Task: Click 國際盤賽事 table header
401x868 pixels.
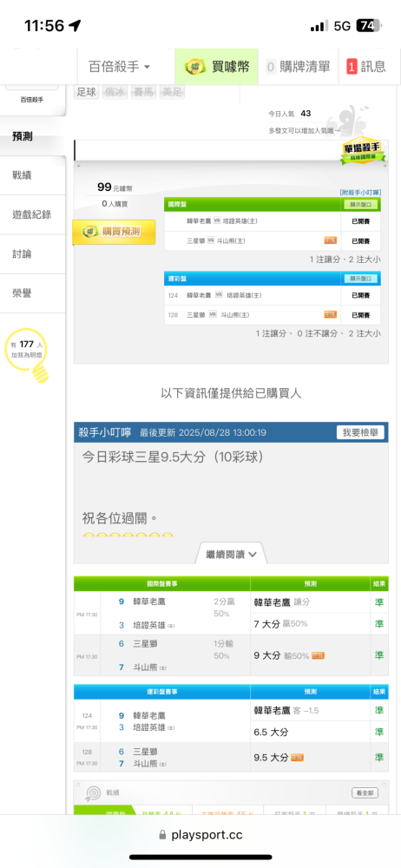Action: point(162,583)
